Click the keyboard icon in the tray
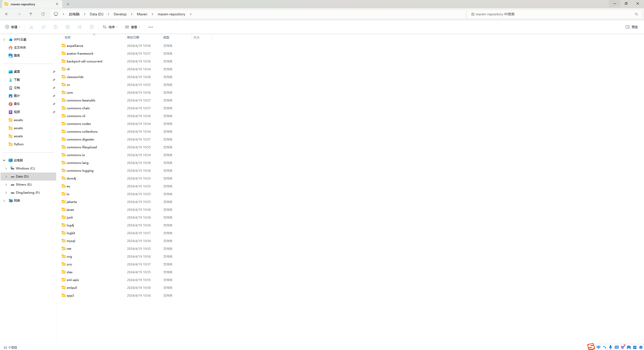Image resolution: width=644 pixels, height=350 pixels. [x=617, y=347]
